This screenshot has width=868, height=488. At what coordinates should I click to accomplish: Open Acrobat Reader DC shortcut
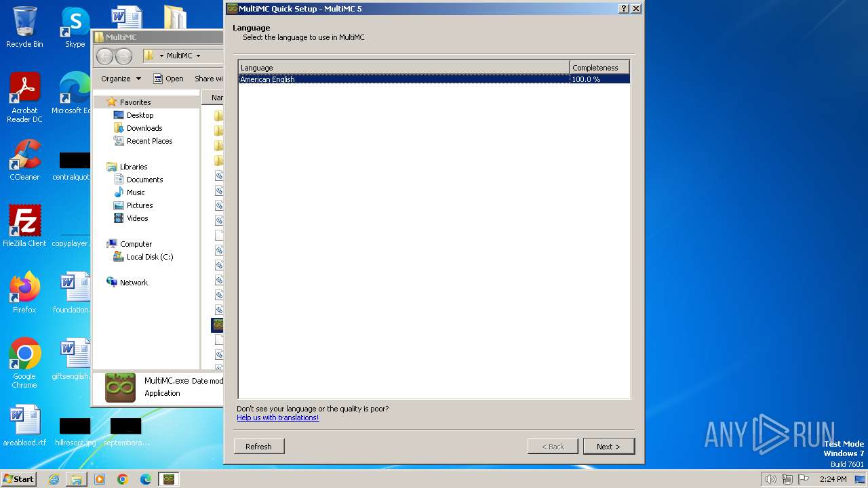click(24, 98)
